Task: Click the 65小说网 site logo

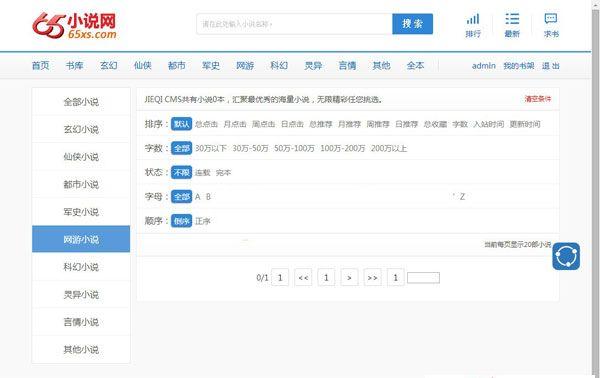Action: click(75, 25)
